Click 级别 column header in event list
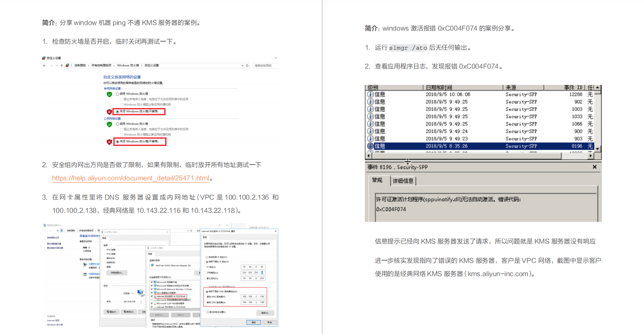Screen dimensions: 644x334 pos(395,87)
